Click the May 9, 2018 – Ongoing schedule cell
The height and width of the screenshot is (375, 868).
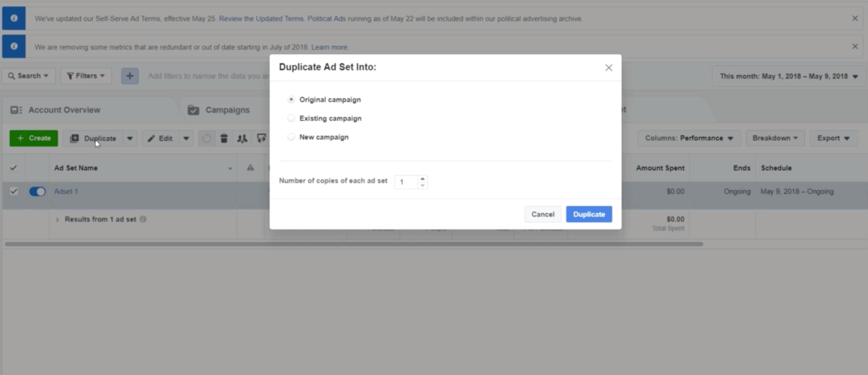[797, 191]
